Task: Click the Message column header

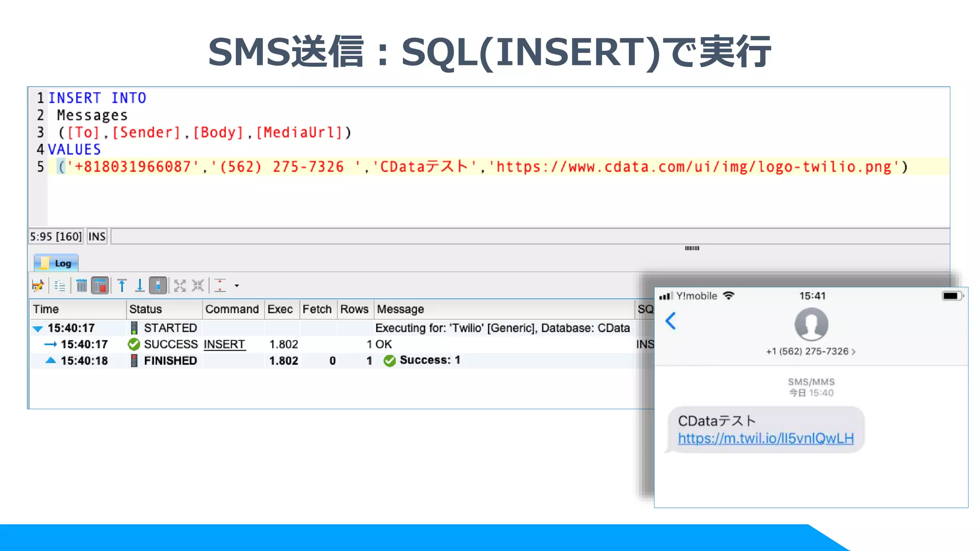Action: coord(504,309)
